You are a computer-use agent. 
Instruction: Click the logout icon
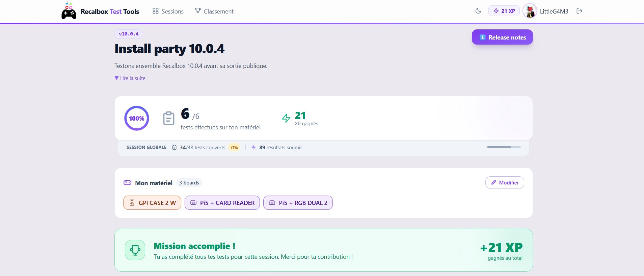pos(579,11)
